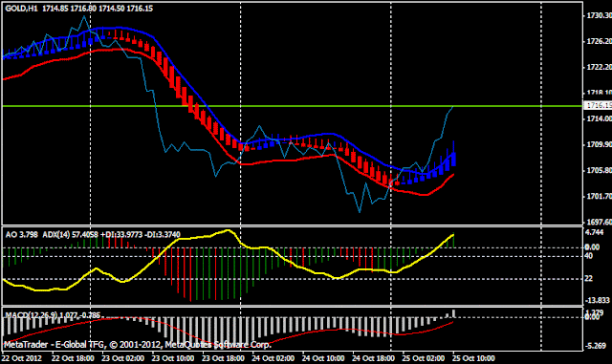612x364 pixels.
Task: Click the 23 Oct 10:00 time label
Action: coord(172,358)
